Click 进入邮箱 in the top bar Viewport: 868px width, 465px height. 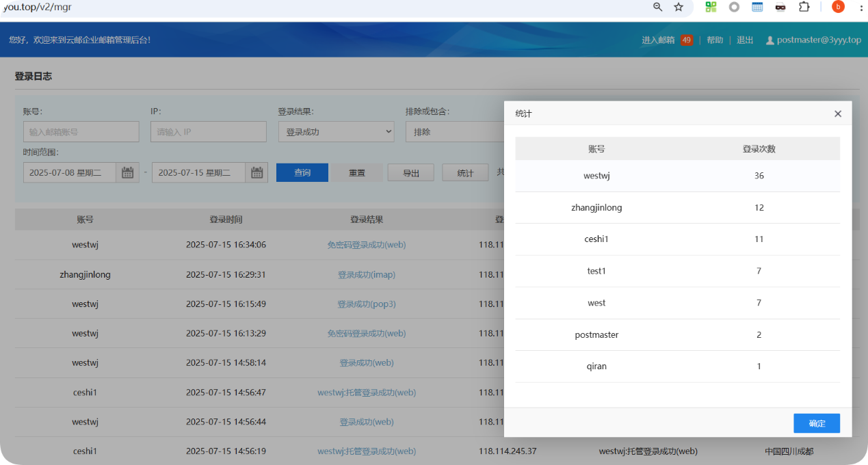(659, 40)
